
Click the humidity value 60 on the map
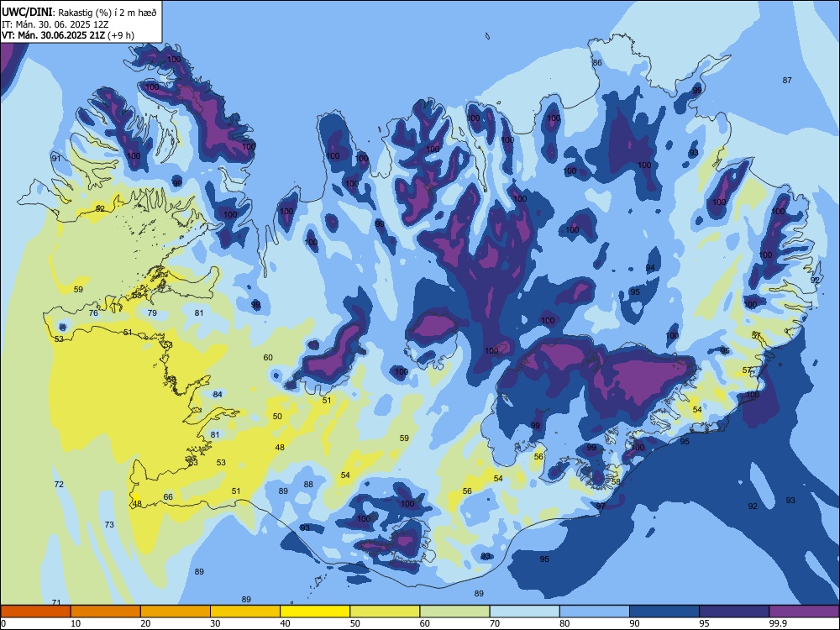[268, 357]
